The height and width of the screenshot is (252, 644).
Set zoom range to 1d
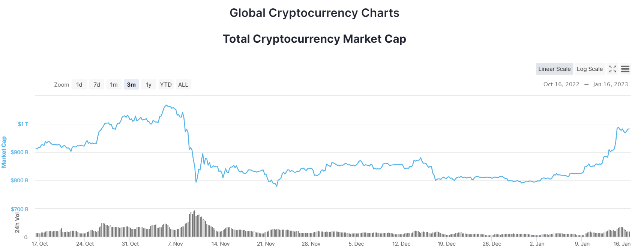coord(79,85)
